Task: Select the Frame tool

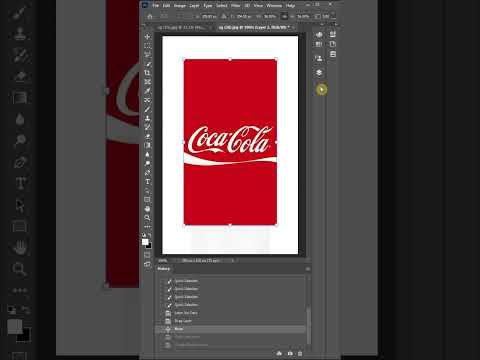Action: pyautogui.click(x=147, y=82)
